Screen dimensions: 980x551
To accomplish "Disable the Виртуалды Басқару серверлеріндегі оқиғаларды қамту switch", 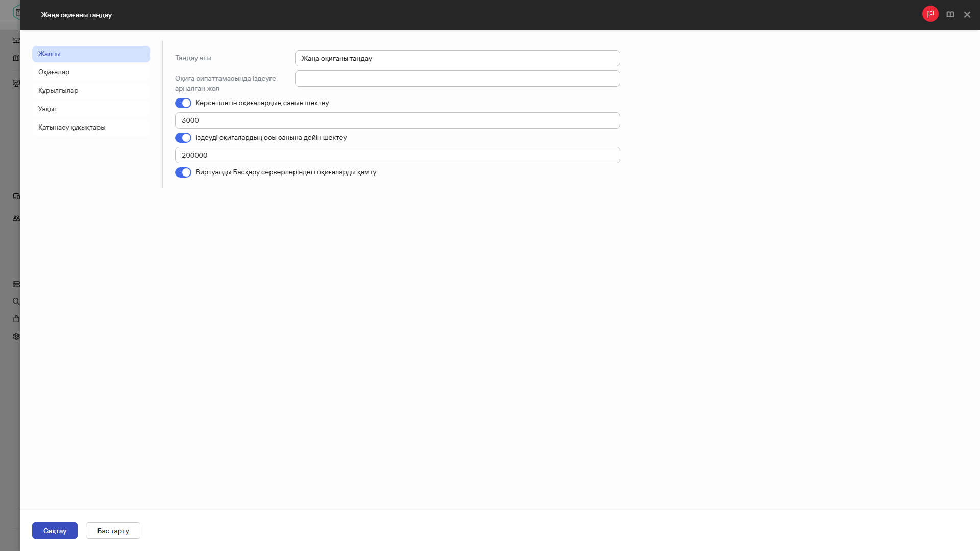I will coord(183,172).
